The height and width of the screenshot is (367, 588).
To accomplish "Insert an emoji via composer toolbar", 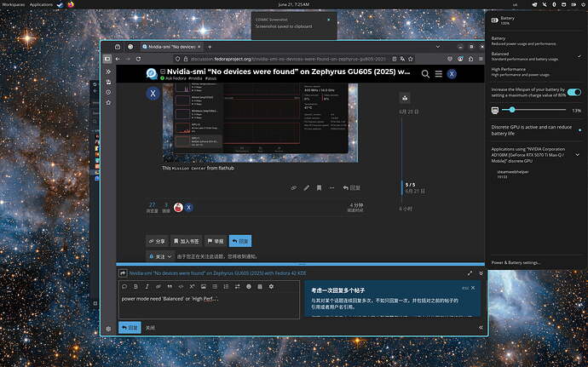I will (249, 286).
